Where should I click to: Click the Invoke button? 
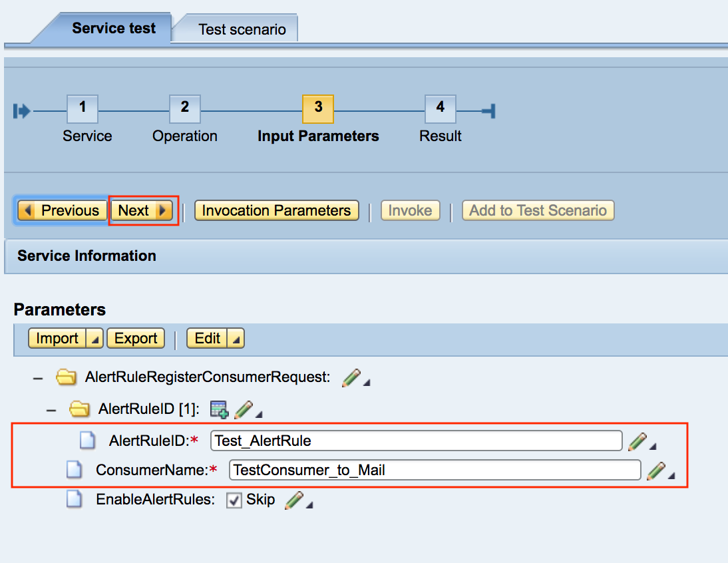(x=410, y=210)
